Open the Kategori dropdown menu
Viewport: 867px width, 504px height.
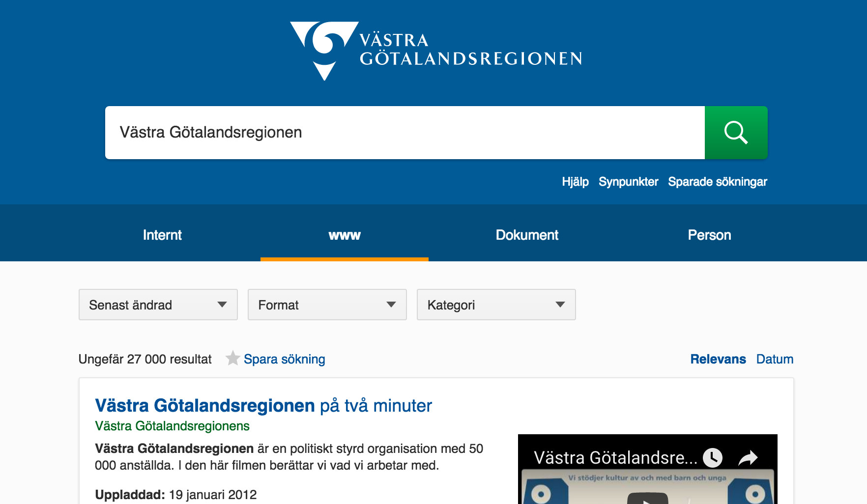(x=496, y=305)
